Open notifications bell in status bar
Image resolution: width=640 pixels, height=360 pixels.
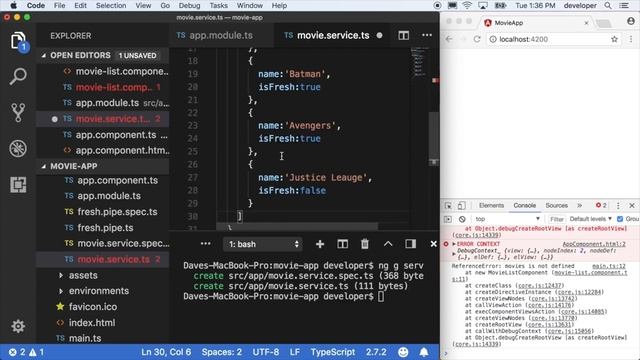424,352
